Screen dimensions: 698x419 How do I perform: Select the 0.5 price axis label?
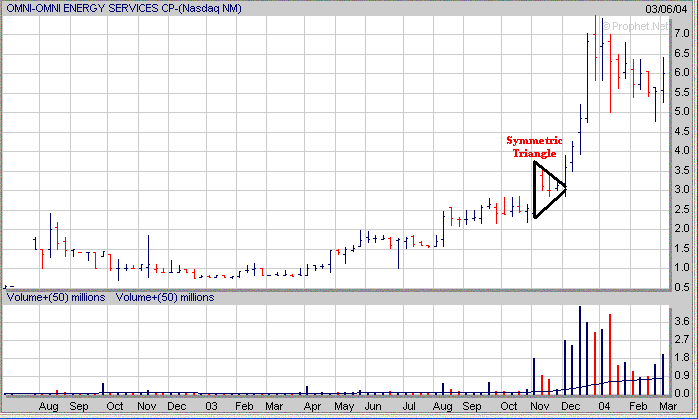(x=682, y=287)
